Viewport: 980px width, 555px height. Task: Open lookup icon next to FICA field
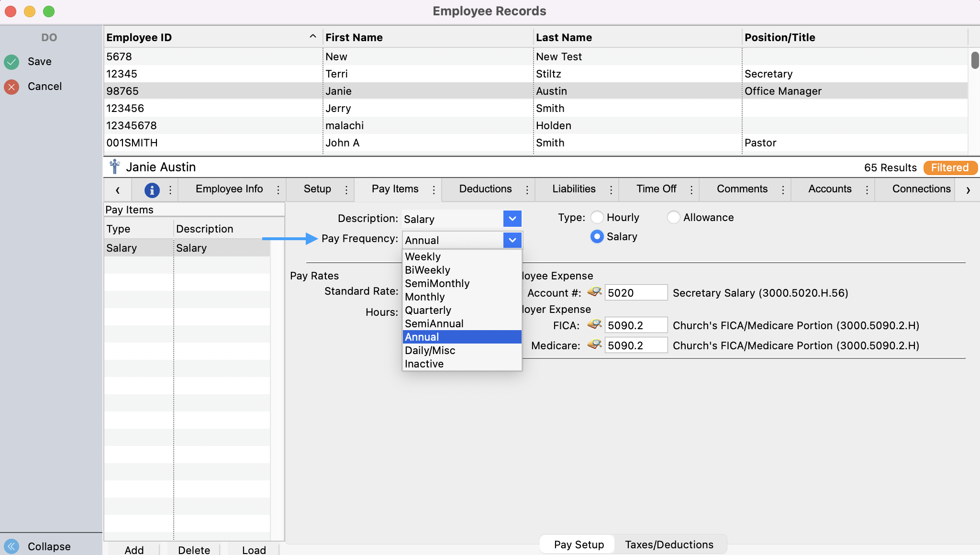(594, 325)
